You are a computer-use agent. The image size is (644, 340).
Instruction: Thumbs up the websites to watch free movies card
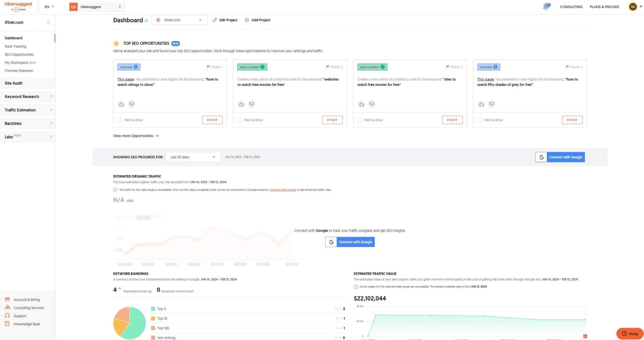(x=241, y=104)
